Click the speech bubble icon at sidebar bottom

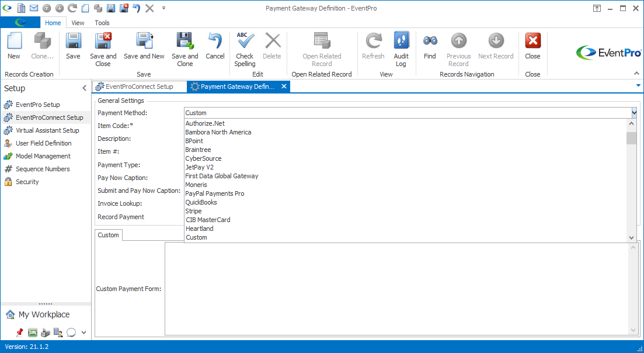pyautogui.click(x=71, y=333)
